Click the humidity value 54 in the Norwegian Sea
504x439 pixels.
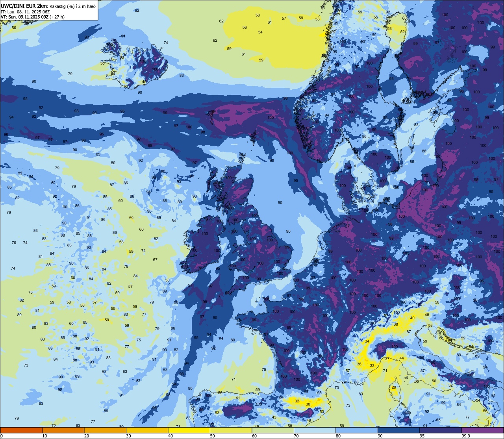click(x=260, y=32)
